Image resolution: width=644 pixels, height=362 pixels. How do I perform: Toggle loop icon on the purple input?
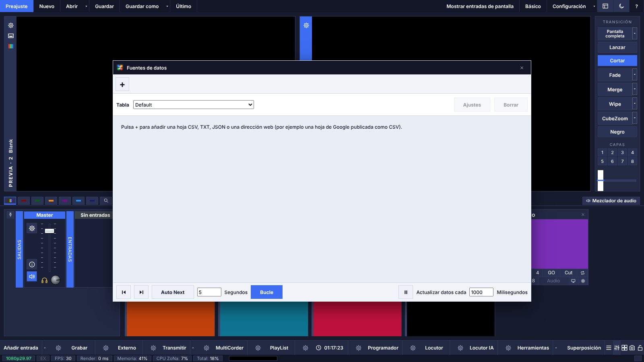582,273
